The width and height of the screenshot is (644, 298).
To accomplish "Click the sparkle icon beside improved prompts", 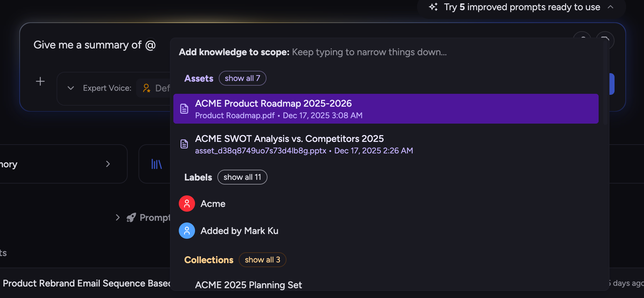I will tap(433, 7).
